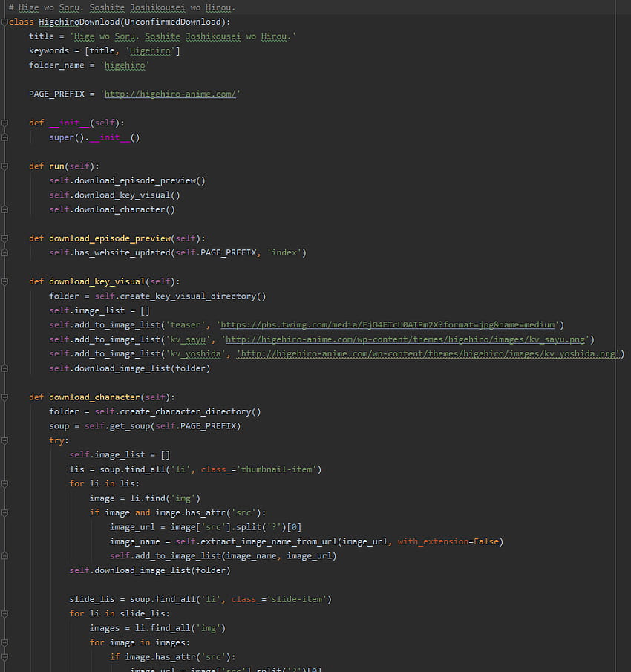The height and width of the screenshot is (672, 631).
Task: Click the 'kv_yoshida' string argument
Action: coord(195,354)
